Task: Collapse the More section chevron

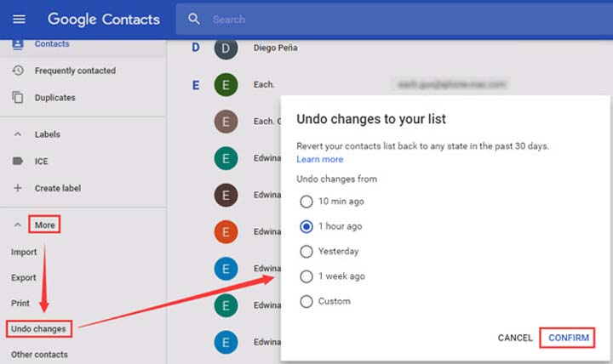Action: coord(18,225)
